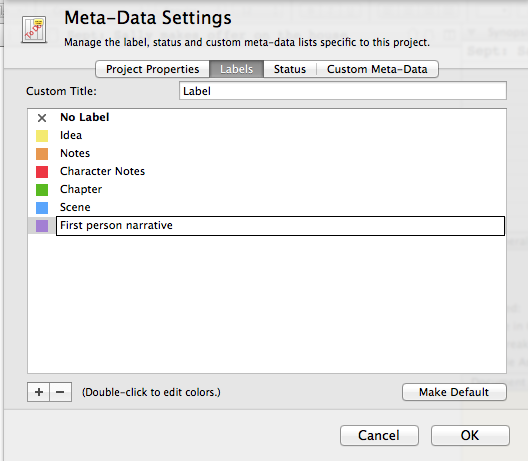Image resolution: width=528 pixels, height=461 pixels.
Task: Select the Chapter label row
Action: (x=267, y=189)
